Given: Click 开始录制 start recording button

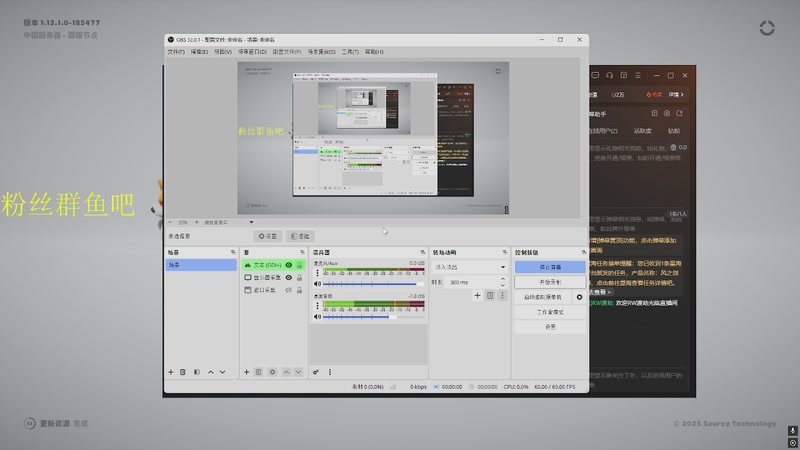Looking at the screenshot, I should [x=550, y=282].
